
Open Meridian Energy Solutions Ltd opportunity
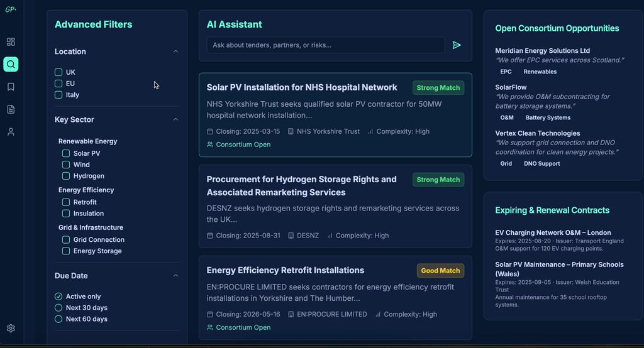click(x=542, y=51)
